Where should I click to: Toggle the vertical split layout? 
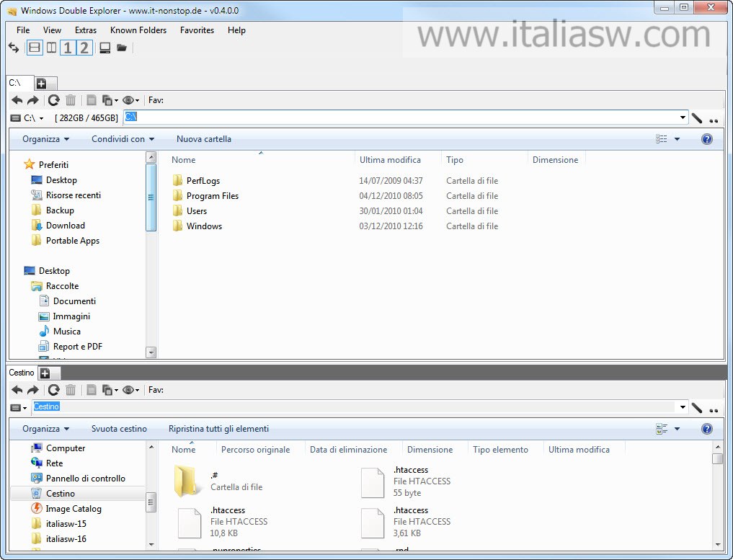[x=51, y=48]
